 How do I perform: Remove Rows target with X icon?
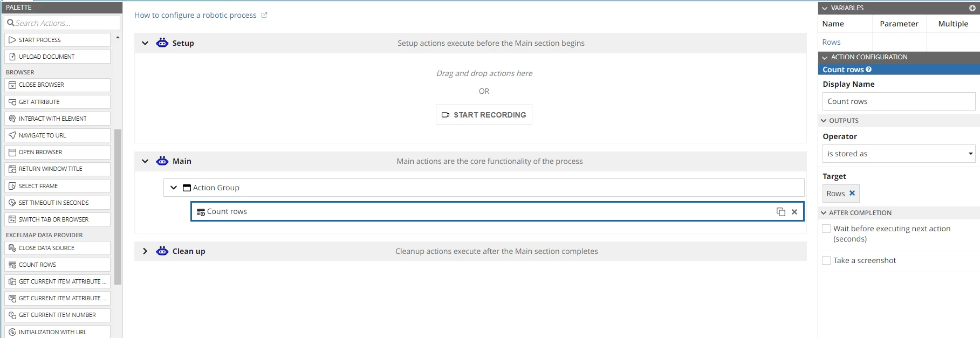[852, 193]
